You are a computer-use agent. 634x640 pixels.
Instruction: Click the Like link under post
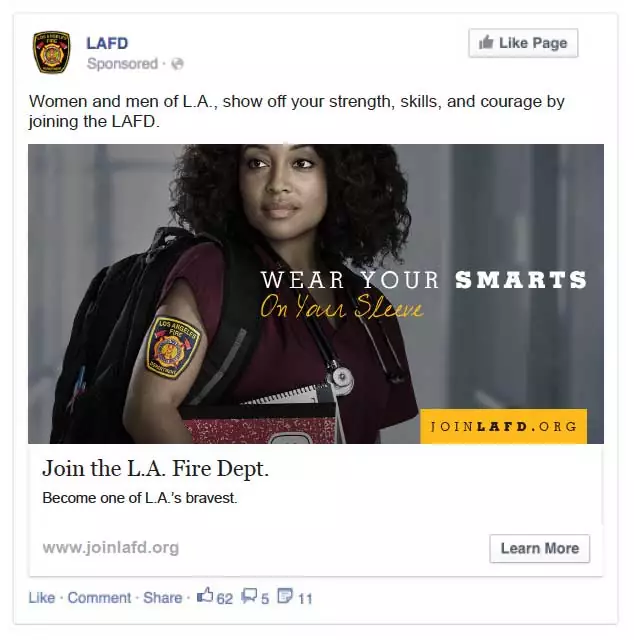pos(42,598)
